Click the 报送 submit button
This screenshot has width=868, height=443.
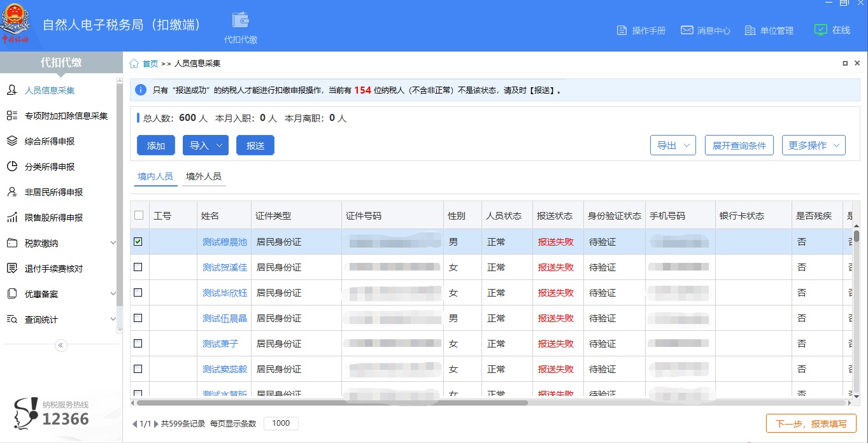255,145
